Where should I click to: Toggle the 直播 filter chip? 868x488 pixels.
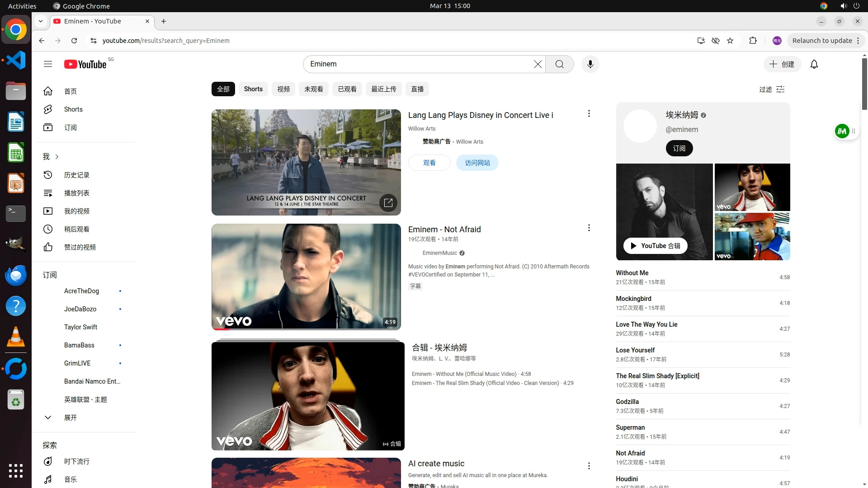point(417,89)
